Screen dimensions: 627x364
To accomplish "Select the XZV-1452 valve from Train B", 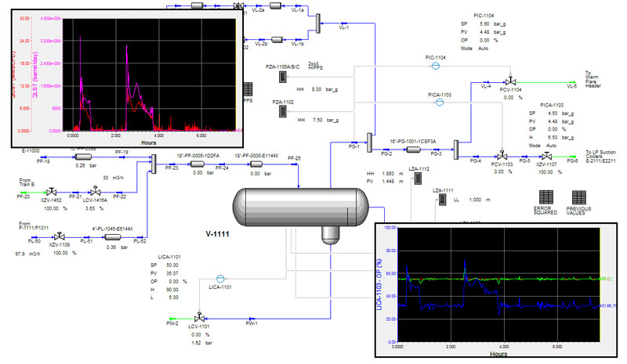I will point(53,192).
